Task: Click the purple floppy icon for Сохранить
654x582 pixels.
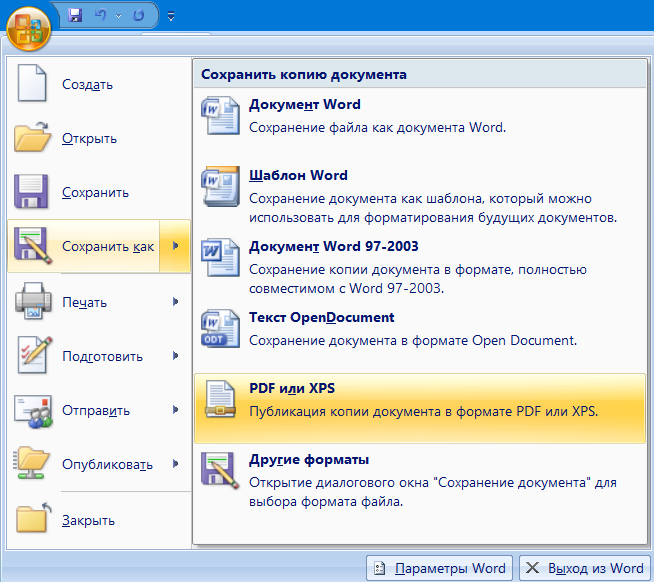Action: [31, 191]
